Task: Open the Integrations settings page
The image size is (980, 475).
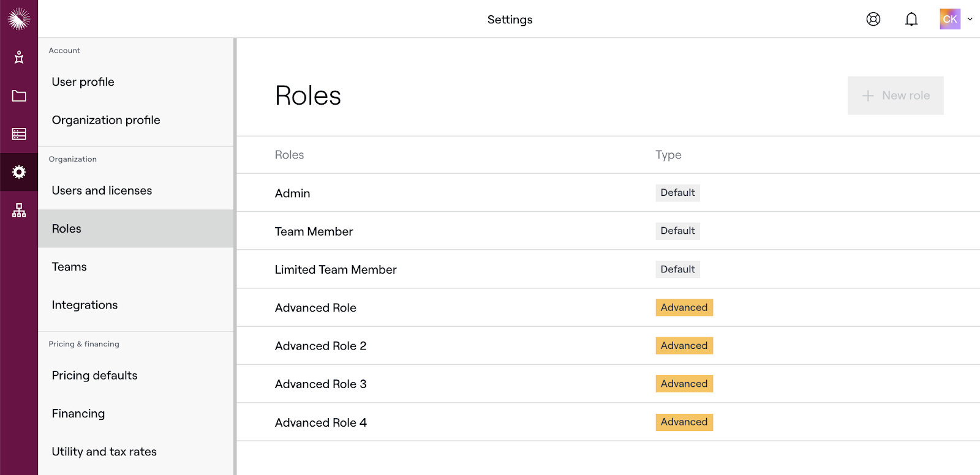Action: point(85,305)
